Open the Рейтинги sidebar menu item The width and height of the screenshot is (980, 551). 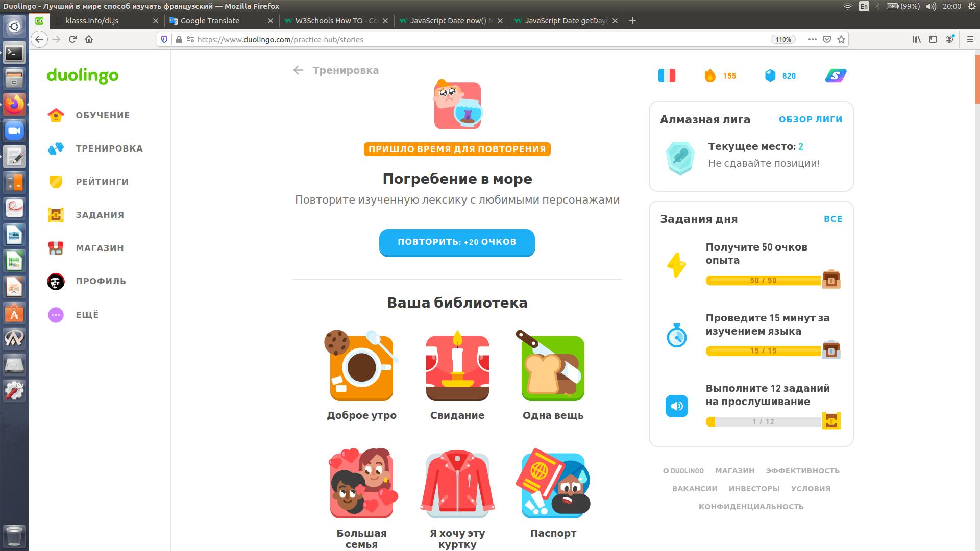[102, 182]
